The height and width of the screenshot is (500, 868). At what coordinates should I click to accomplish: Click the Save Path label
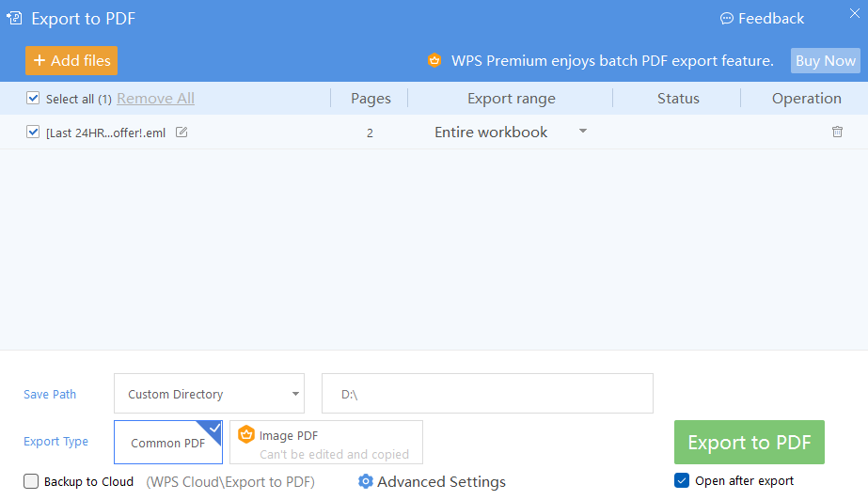[50, 395]
